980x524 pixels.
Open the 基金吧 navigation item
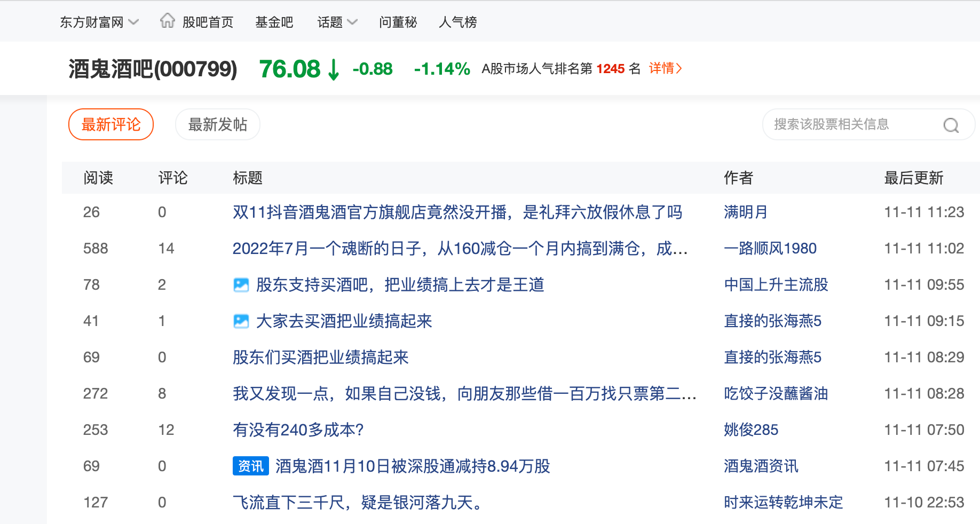(x=274, y=22)
